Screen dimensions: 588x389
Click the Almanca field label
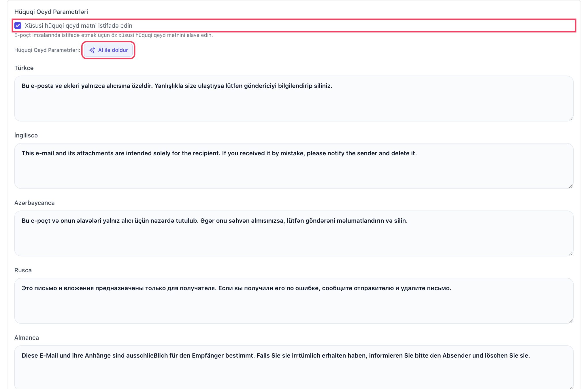coord(27,338)
